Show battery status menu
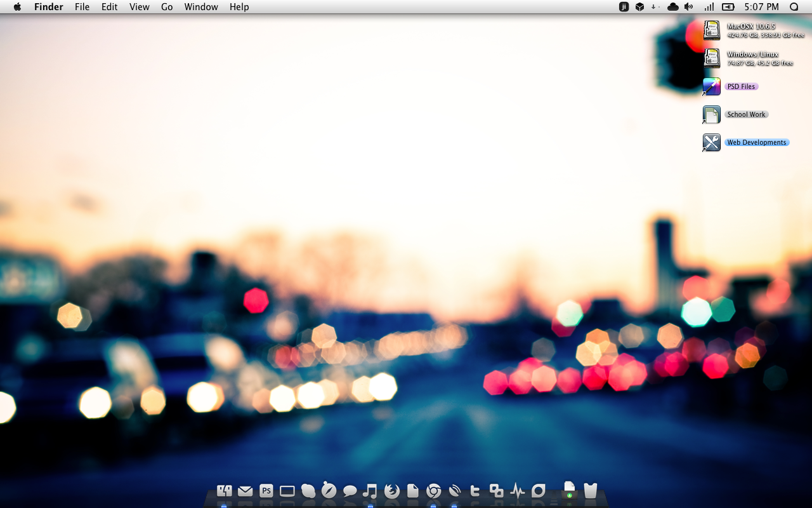Viewport: 812px width, 508px height. (728, 7)
